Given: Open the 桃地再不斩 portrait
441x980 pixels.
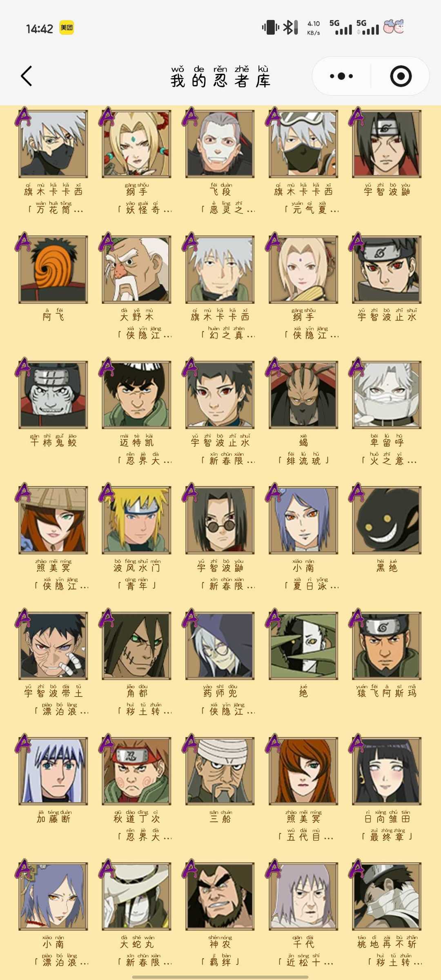Looking at the screenshot, I should [387, 896].
